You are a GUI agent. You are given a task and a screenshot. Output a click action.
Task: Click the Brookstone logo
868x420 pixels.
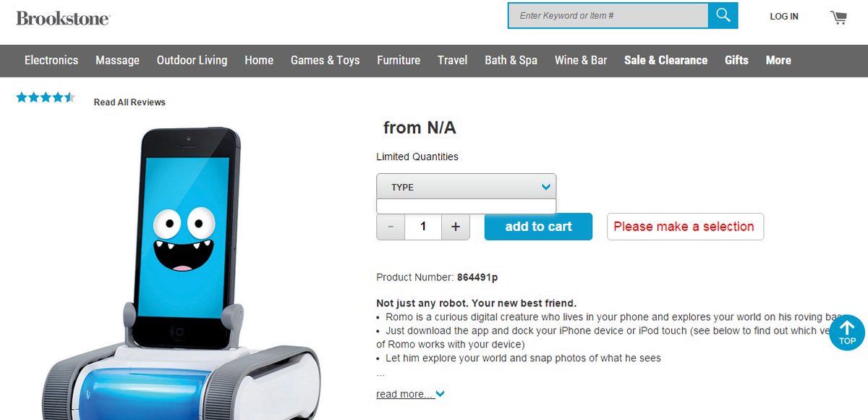click(63, 17)
